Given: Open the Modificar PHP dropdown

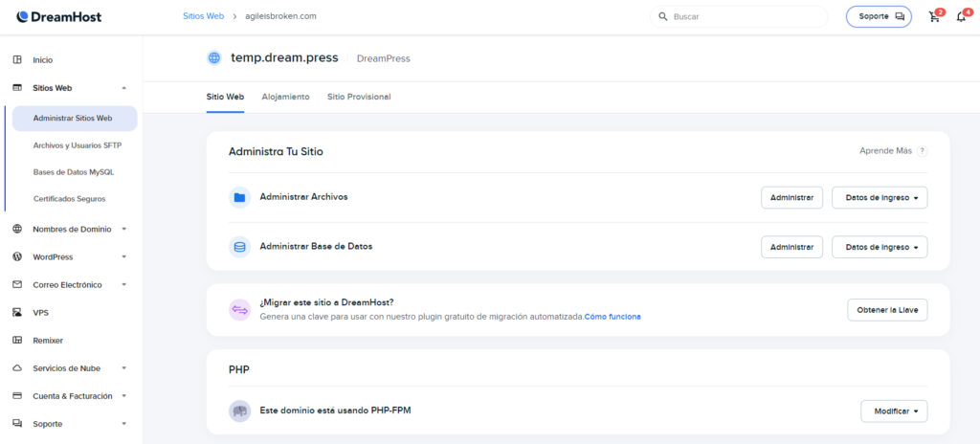Looking at the screenshot, I should (x=894, y=411).
